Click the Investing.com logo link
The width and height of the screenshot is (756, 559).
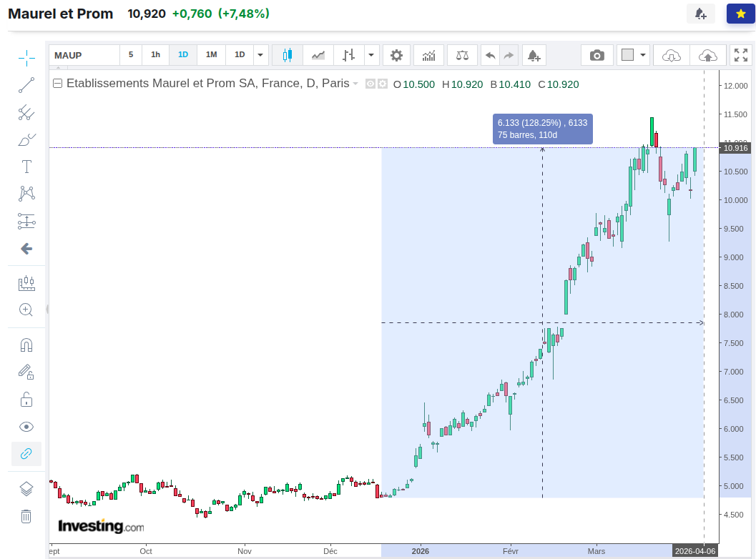(x=101, y=525)
